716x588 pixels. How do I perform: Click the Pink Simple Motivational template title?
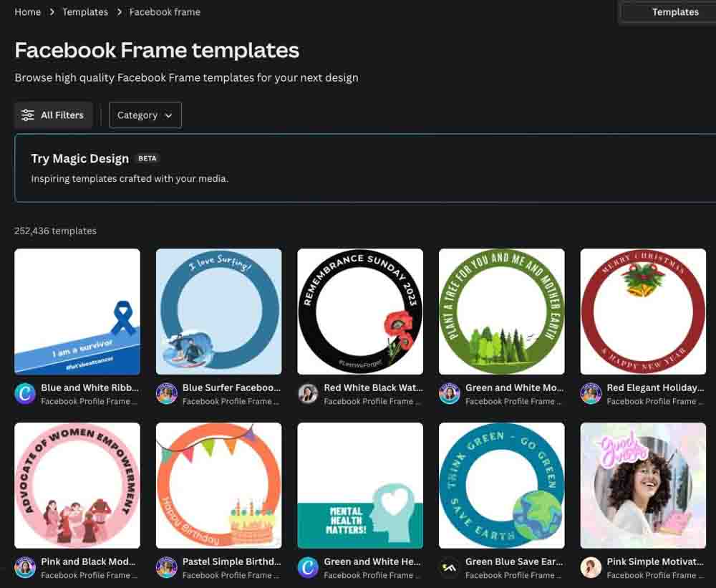click(x=655, y=562)
